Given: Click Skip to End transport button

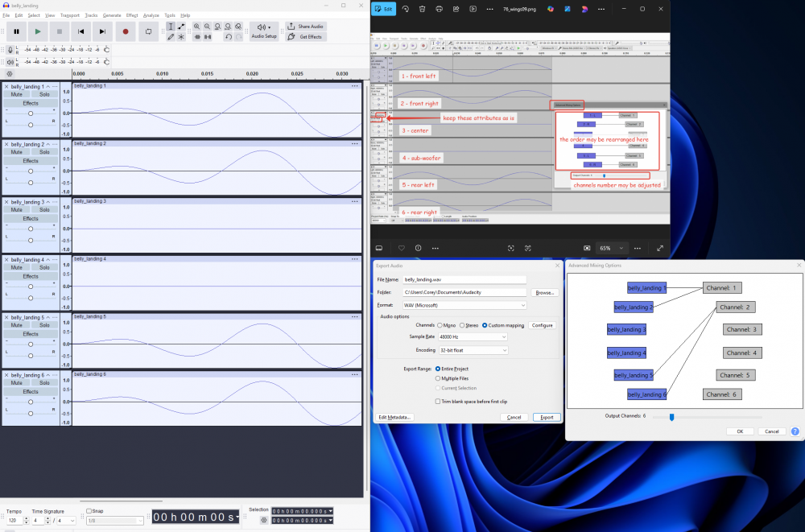Looking at the screenshot, I should pos(102,31).
